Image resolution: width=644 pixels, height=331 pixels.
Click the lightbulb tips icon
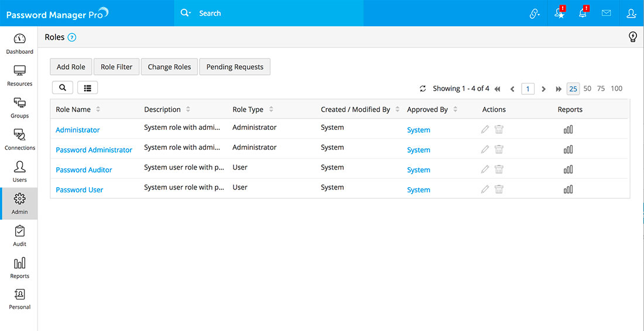pos(632,37)
